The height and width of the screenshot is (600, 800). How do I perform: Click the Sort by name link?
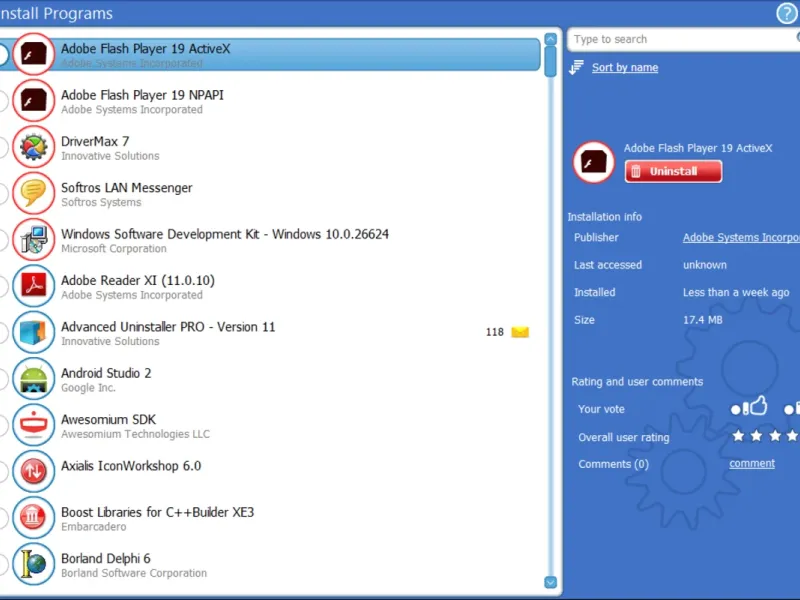coord(624,68)
